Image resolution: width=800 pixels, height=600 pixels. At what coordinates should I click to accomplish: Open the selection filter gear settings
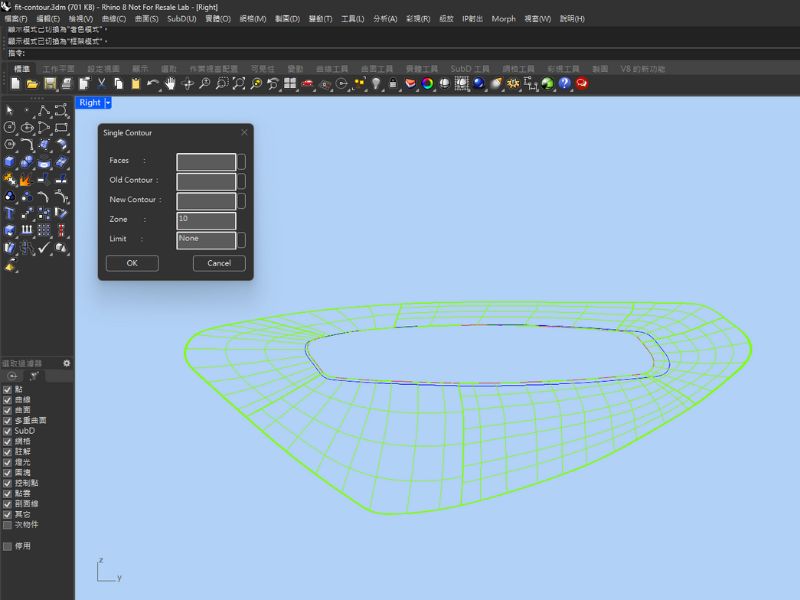click(x=67, y=363)
